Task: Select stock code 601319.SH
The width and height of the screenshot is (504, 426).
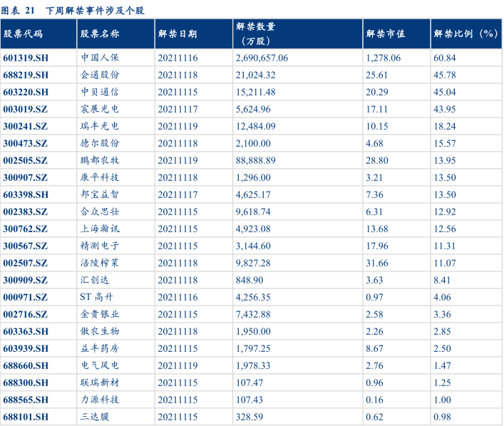Action: click(x=26, y=58)
